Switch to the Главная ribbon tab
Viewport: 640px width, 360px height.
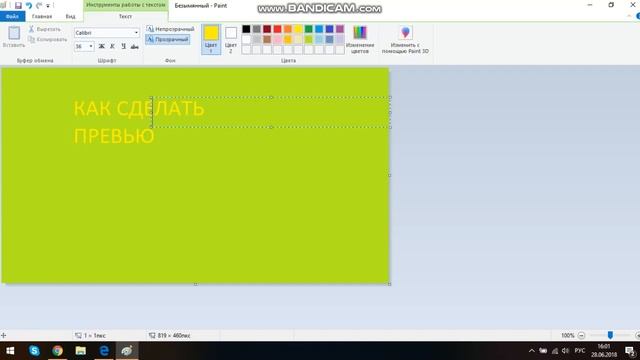(42, 16)
